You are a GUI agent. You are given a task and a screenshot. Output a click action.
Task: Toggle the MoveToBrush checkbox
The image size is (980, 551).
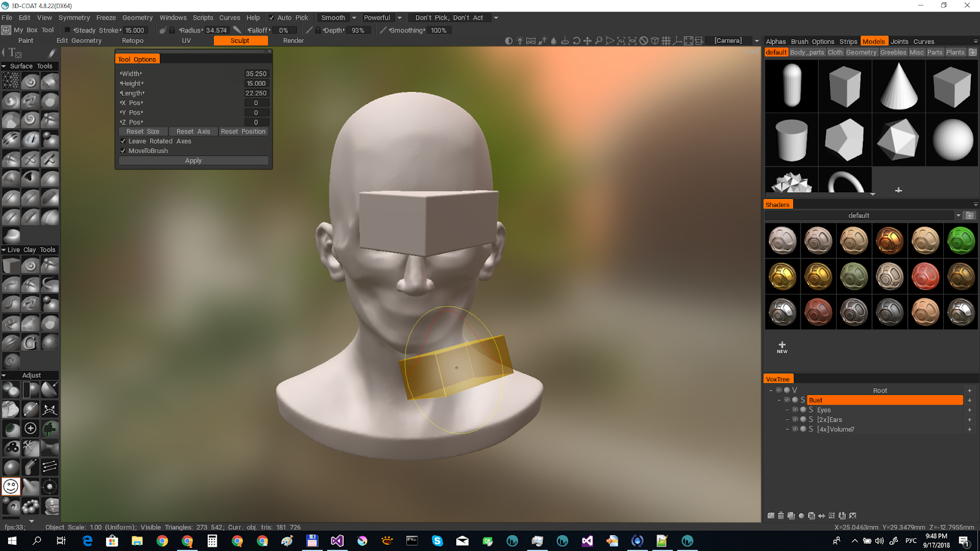tap(123, 151)
